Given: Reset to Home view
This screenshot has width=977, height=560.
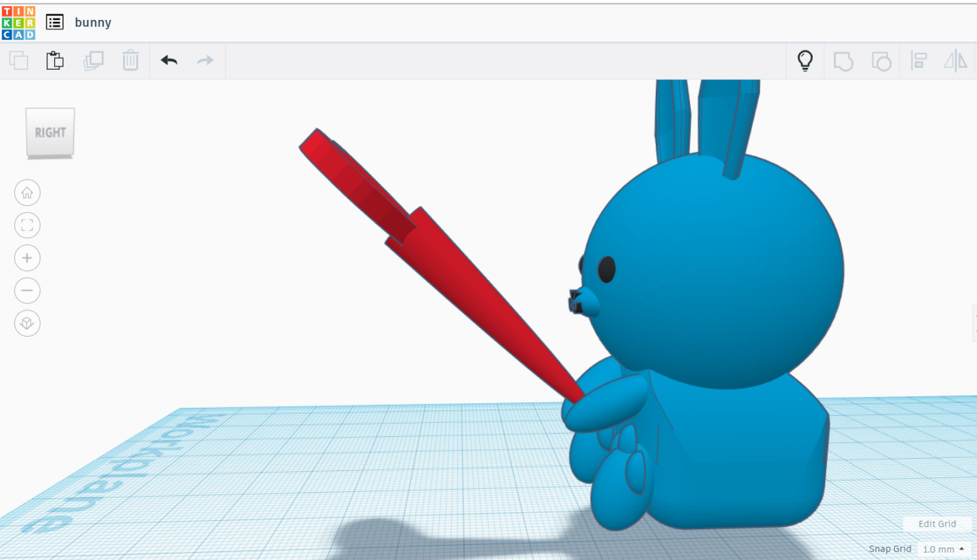Looking at the screenshot, I should (x=27, y=192).
